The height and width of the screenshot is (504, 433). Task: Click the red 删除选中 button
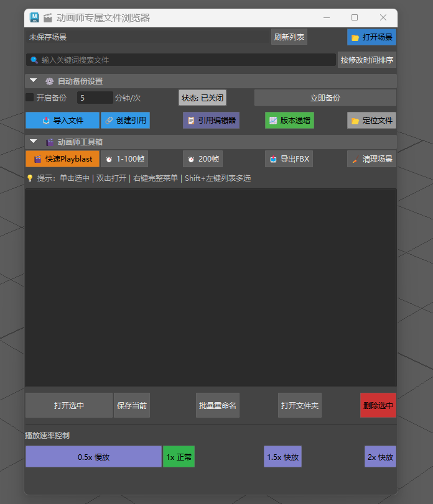pos(378,405)
